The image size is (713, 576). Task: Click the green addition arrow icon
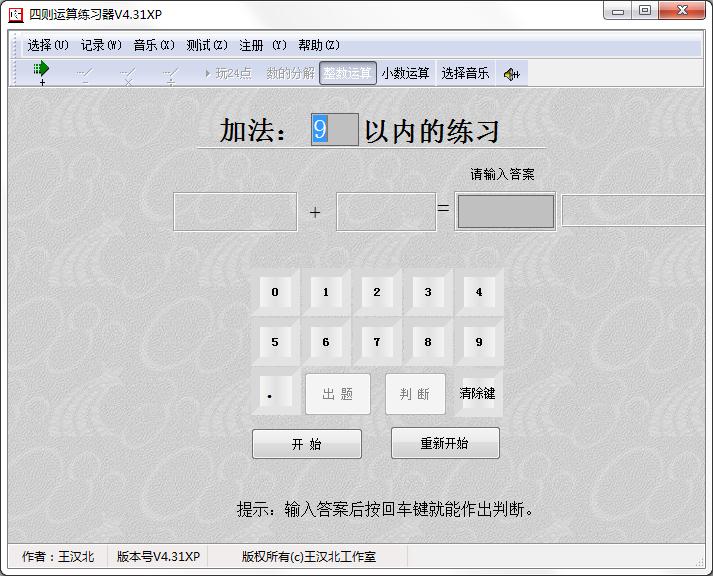point(41,72)
